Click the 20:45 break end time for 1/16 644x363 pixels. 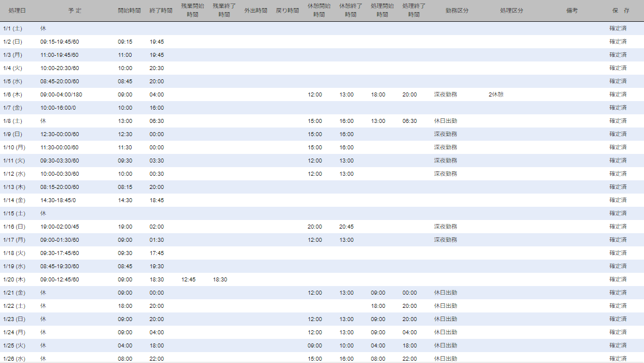(346, 226)
